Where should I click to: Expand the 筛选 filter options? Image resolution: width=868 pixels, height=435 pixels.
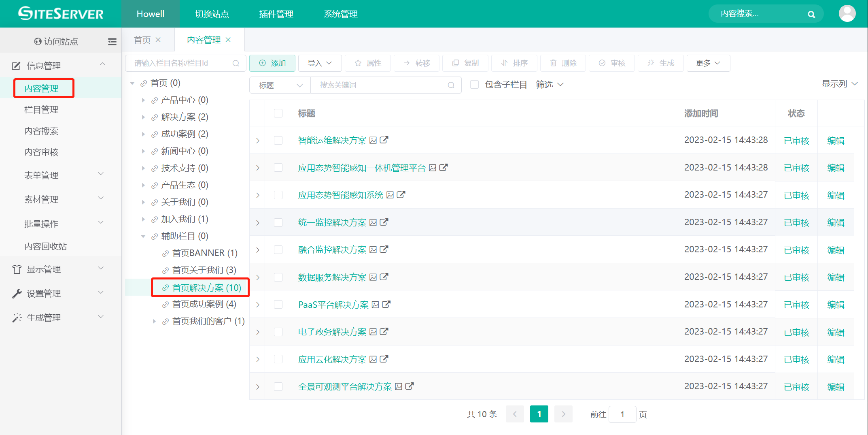[x=550, y=85]
